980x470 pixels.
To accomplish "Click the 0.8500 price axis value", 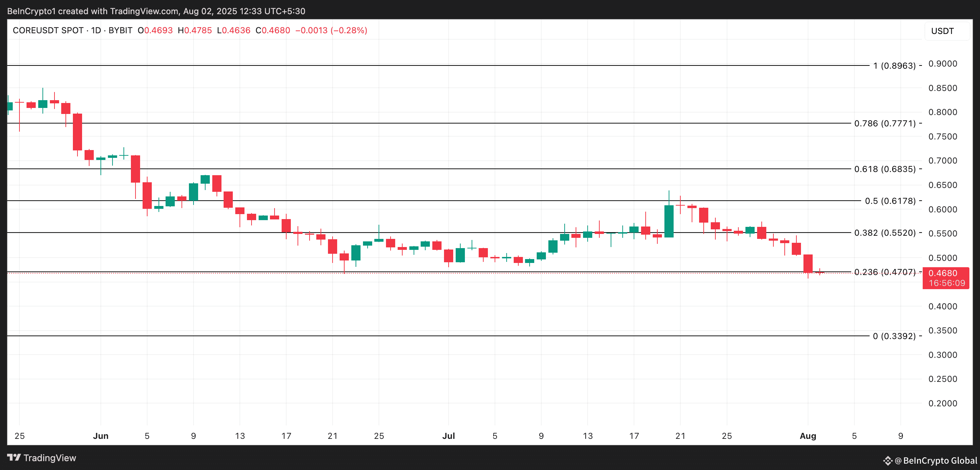I will pos(943,88).
